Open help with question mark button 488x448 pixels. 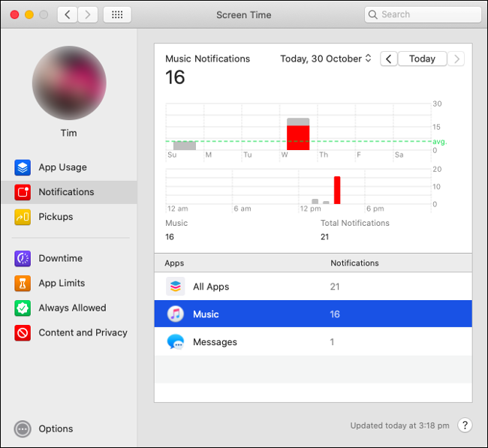click(x=465, y=425)
